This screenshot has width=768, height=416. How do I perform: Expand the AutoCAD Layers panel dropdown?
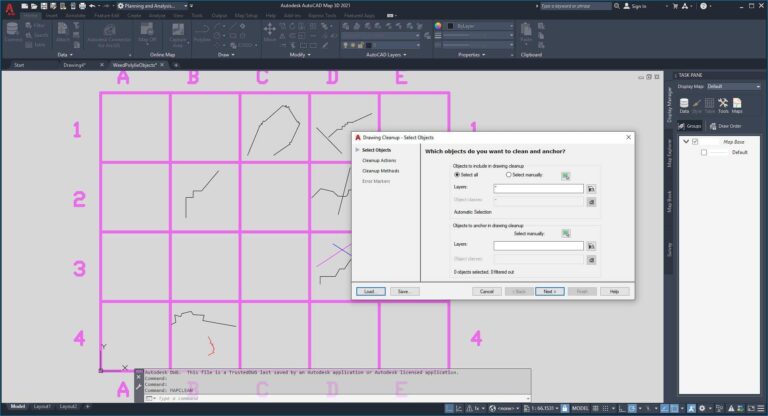[386, 55]
